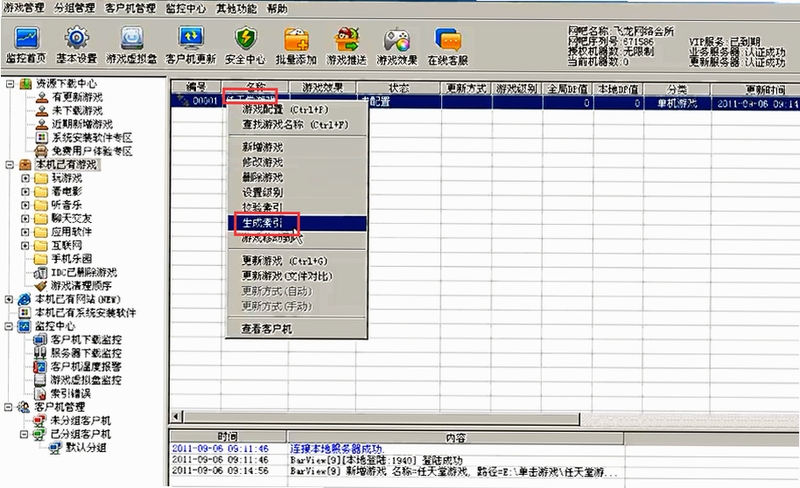This screenshot has height=488, width=800.
Task: Collapse the 监控中心 tree node
Action: [x=9, y=326]
